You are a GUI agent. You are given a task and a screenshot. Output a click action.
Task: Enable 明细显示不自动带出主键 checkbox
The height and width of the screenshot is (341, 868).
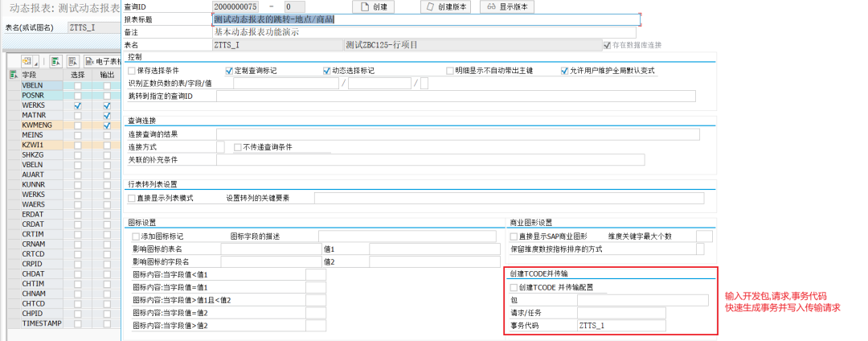[450, 71]
